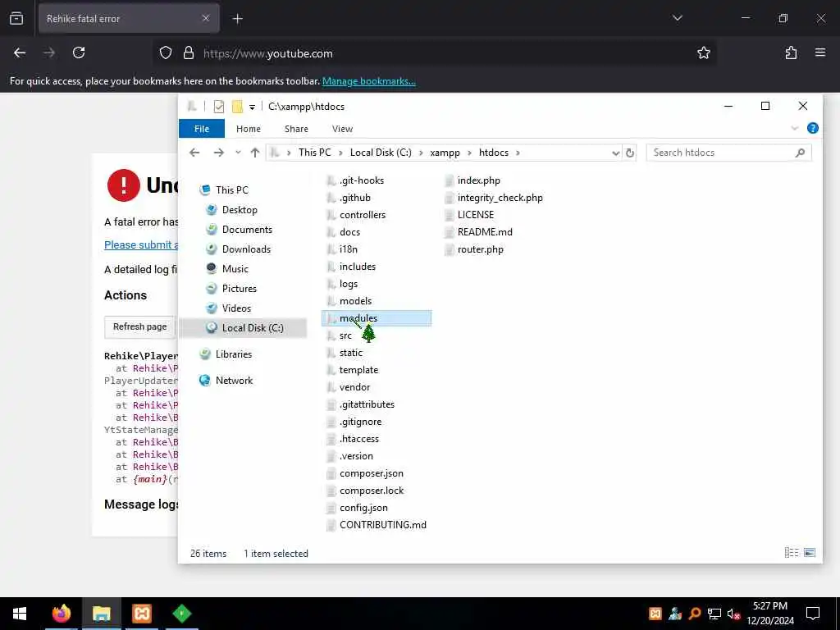This screenshot has width=840, height=630.
Task: Expand the chevron after htdocs in breadcrumb
Action: click(518, 153)
